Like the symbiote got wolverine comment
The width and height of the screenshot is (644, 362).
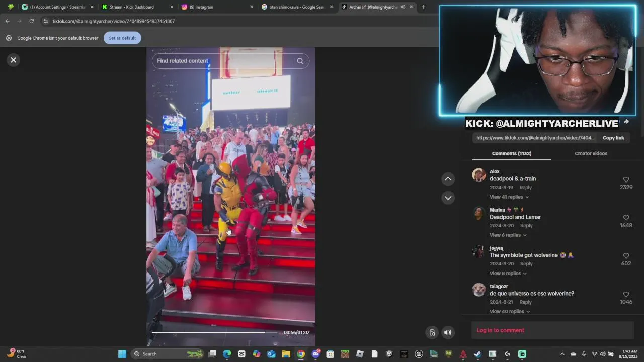point(626,256)
